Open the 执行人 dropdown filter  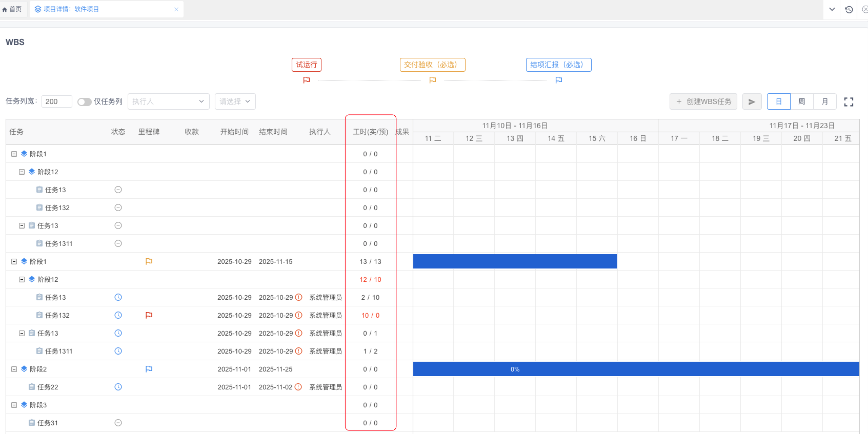click(x=168, y=101)
